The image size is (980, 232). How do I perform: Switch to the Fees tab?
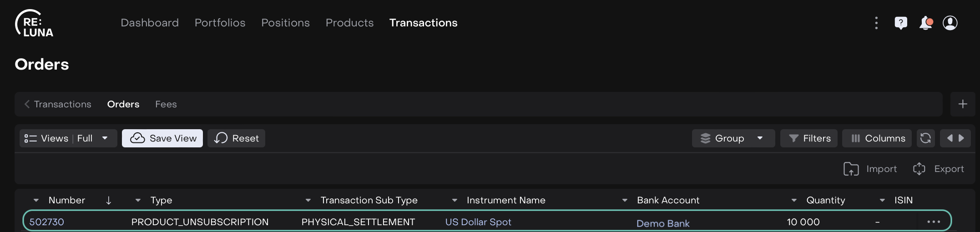click(166, 104)
